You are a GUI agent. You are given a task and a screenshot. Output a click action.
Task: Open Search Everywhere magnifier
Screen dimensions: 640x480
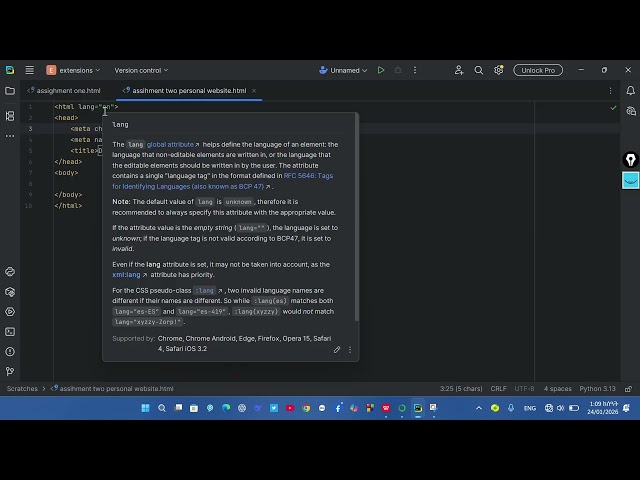coord(479,70)
